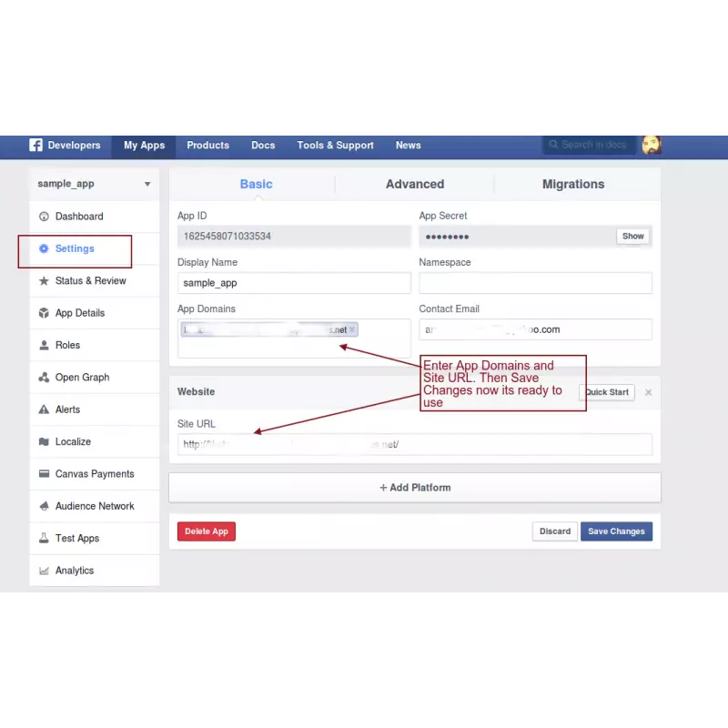The height and width of the screenshot is (728, 728).
Task: Click the Search in docs box
Action: (x=589, y=145)
